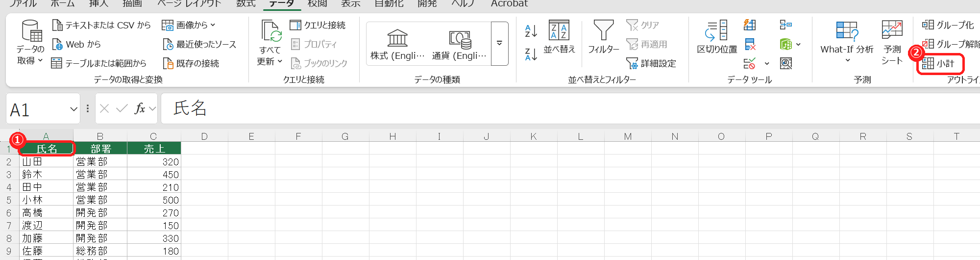
Task: Sort descending with the Z→A icon
Action: pos(531,54)
